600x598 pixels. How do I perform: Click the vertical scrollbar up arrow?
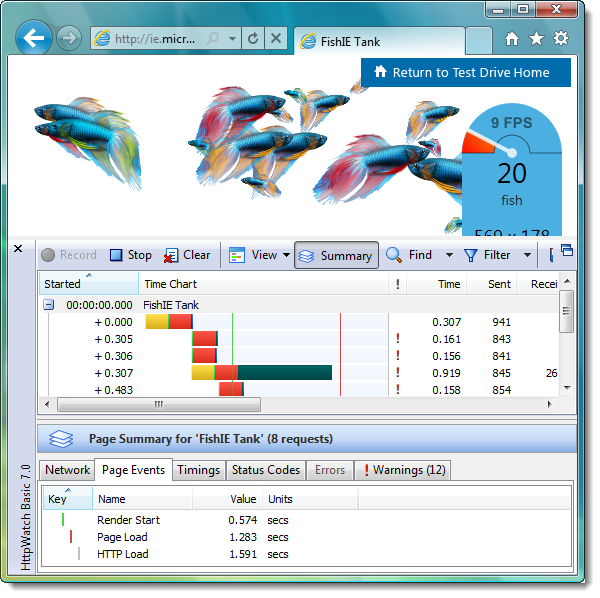point(567,282)
